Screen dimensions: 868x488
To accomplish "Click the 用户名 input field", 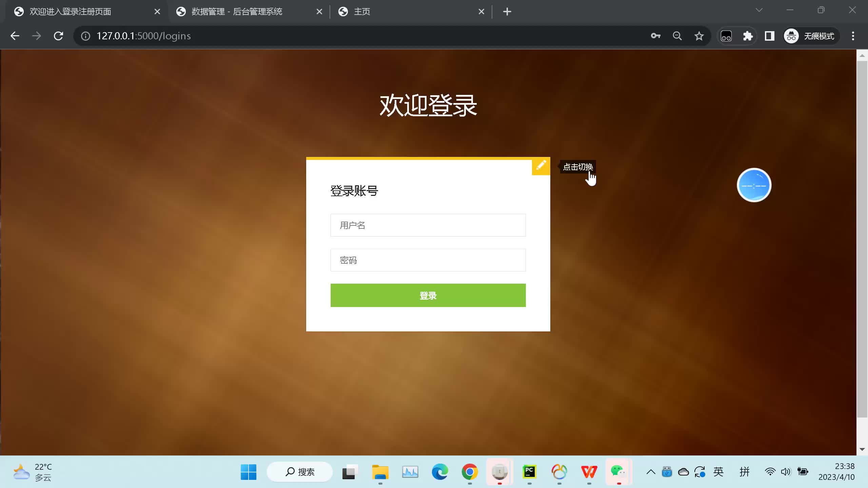I will click(x=428, y=225).
